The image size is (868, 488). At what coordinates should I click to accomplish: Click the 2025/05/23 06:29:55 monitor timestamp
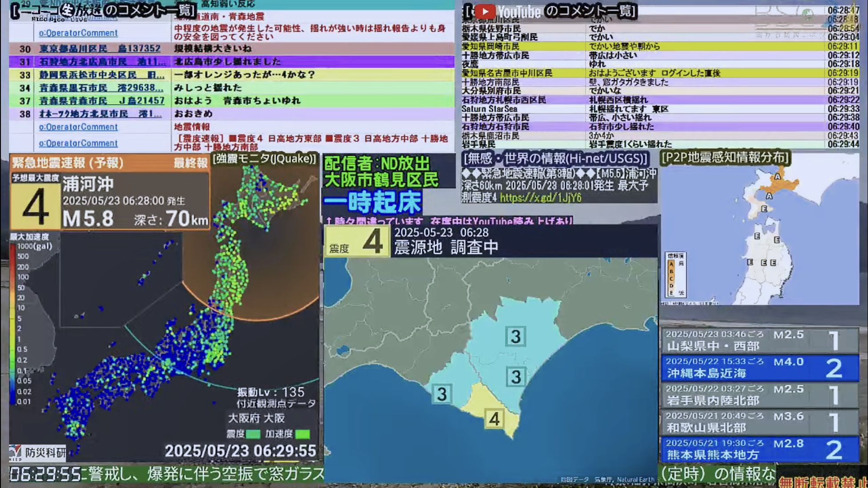pos(240,451)
